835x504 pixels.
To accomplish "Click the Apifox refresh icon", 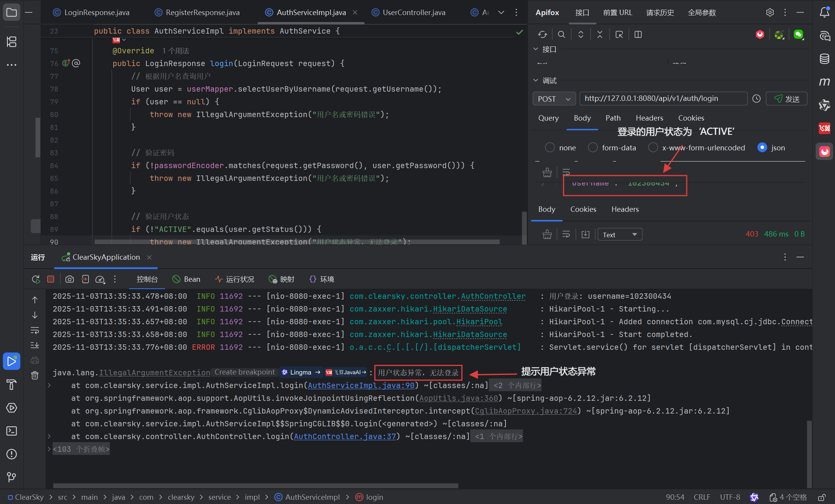I will [x=542, y=34].
